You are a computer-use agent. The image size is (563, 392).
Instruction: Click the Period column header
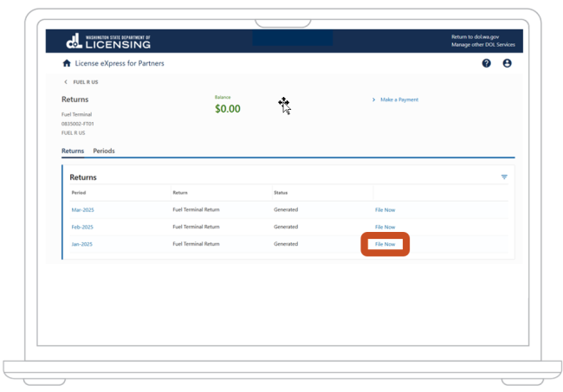79,193
